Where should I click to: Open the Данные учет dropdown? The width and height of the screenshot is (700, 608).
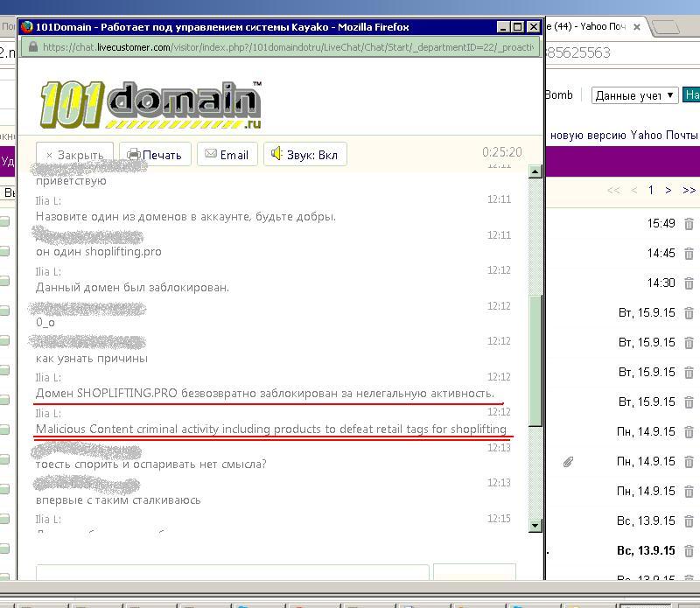click(x=634, y=95)
